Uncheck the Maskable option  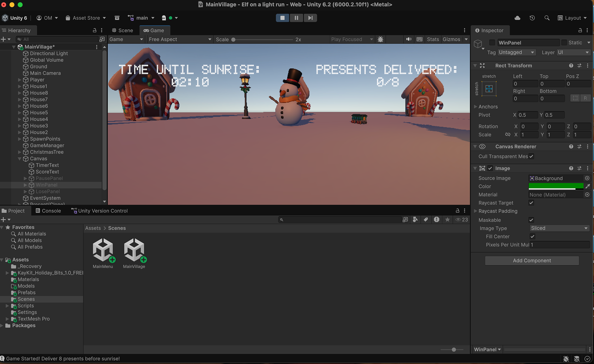click(x=531, y=220)
